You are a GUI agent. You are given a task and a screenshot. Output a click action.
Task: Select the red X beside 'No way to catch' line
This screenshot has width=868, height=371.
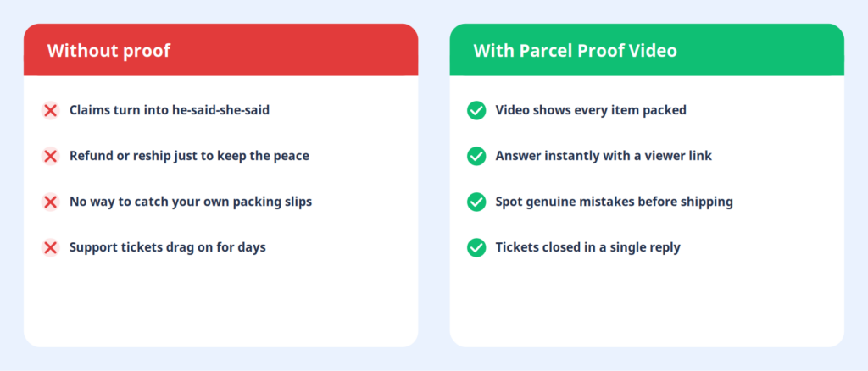[x=50, y=202]
